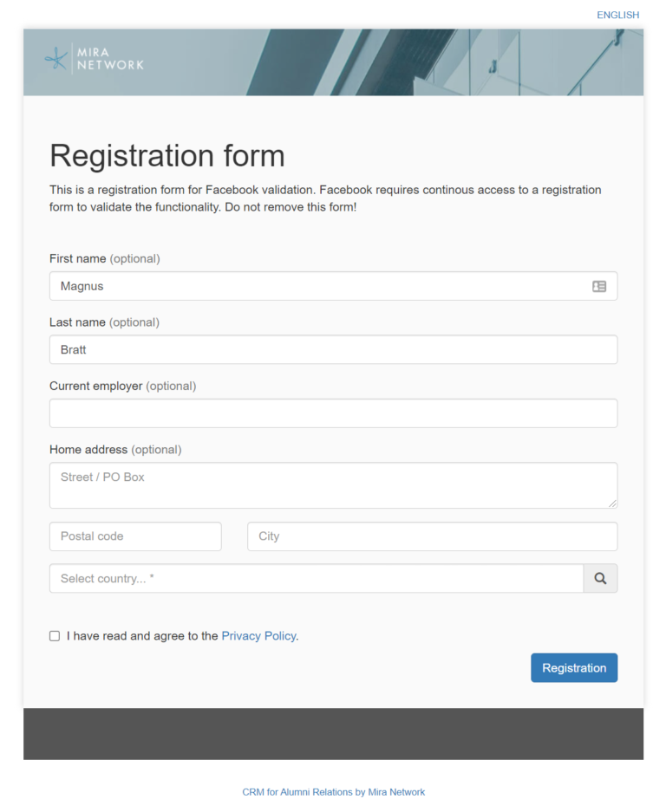Submit using the Registration button
The width and height of the screenshot is (666, 812).
click(574, 668)
